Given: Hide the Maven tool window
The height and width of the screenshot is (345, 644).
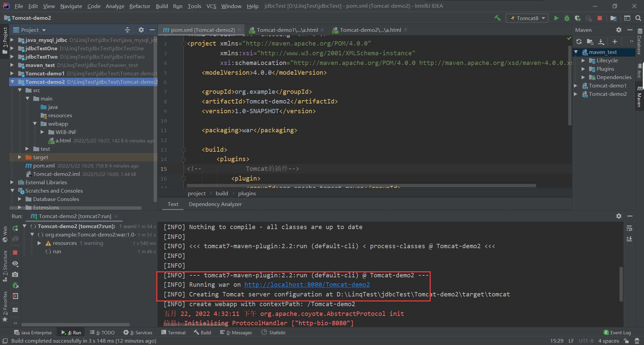Looking at the screenshot, I should (x=630, y=30).
